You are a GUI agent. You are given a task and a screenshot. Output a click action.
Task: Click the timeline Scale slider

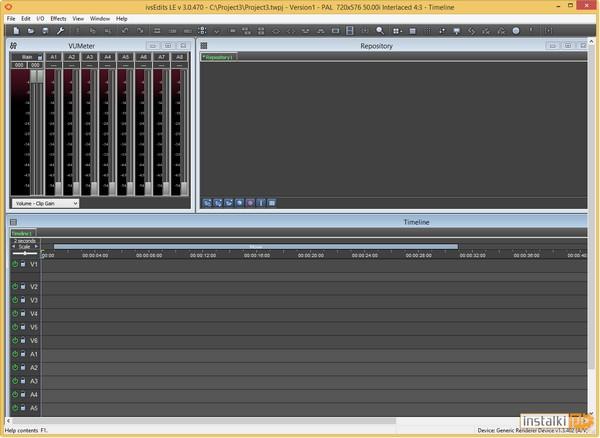tap(25, 253)
